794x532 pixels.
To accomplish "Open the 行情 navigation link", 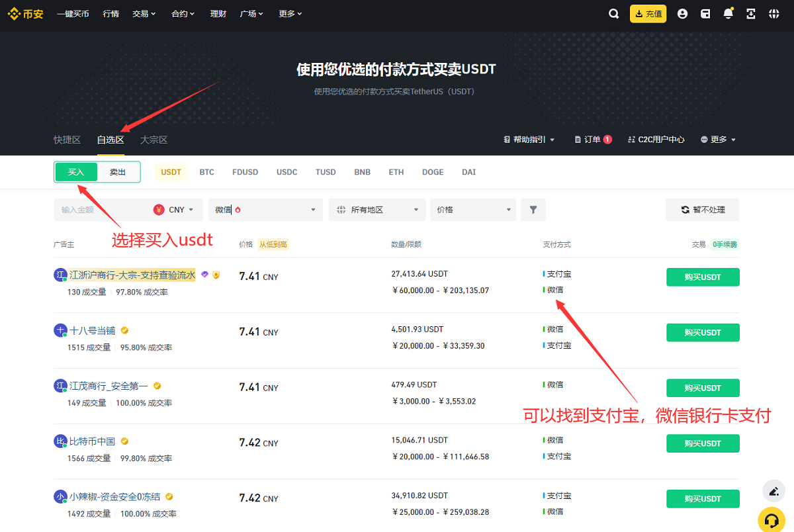I will (x=111, y=14).
